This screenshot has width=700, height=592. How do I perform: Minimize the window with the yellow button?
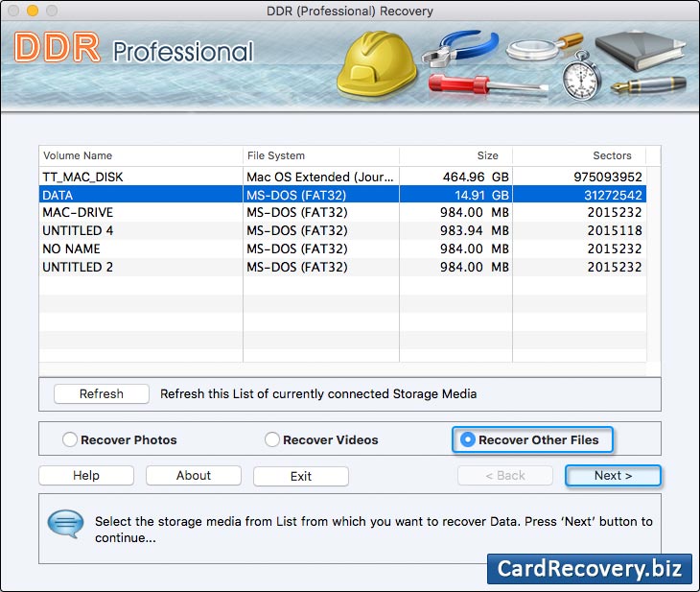click(33, 11)
